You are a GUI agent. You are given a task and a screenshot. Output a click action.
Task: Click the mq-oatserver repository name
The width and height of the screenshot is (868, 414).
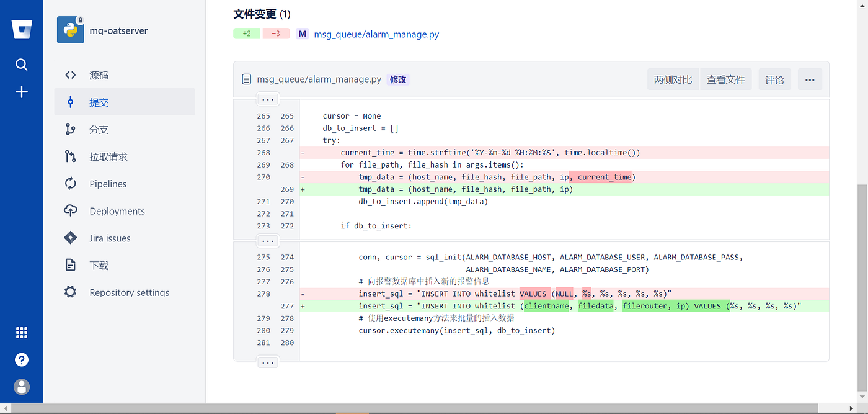tap(118, 30)
